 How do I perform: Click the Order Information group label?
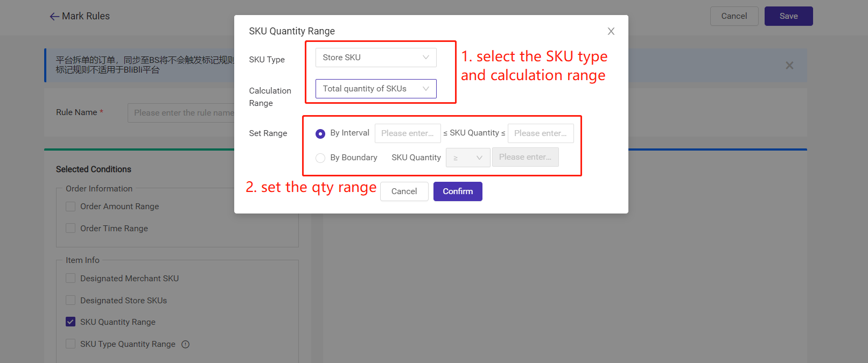(99, 189)
